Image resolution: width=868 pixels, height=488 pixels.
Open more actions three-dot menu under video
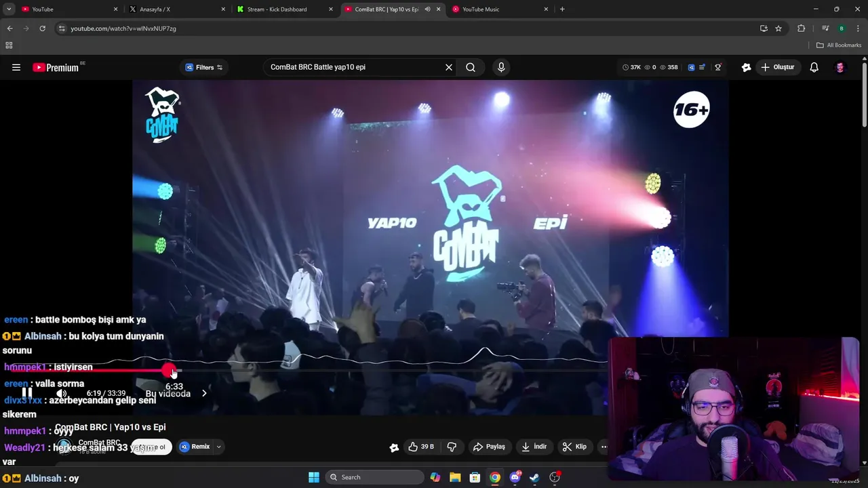pyautogui.click(x=604, y=447)
